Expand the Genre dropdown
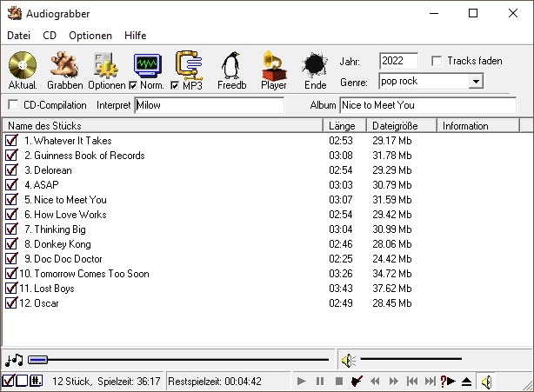The image size is (534, 392). point(475,82)
